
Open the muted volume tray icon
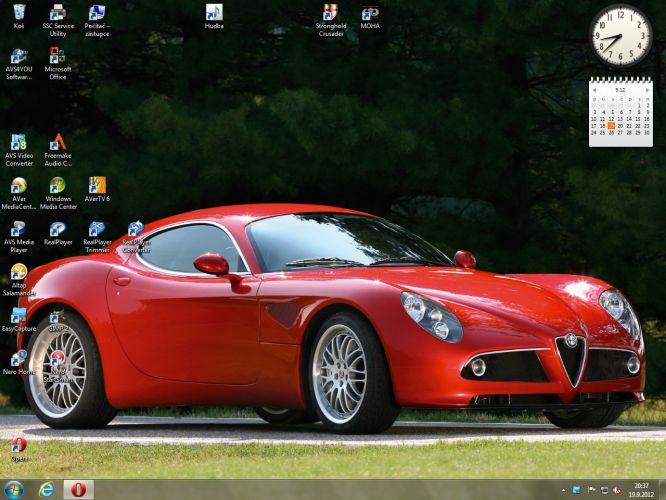click(x=618, y=491)
